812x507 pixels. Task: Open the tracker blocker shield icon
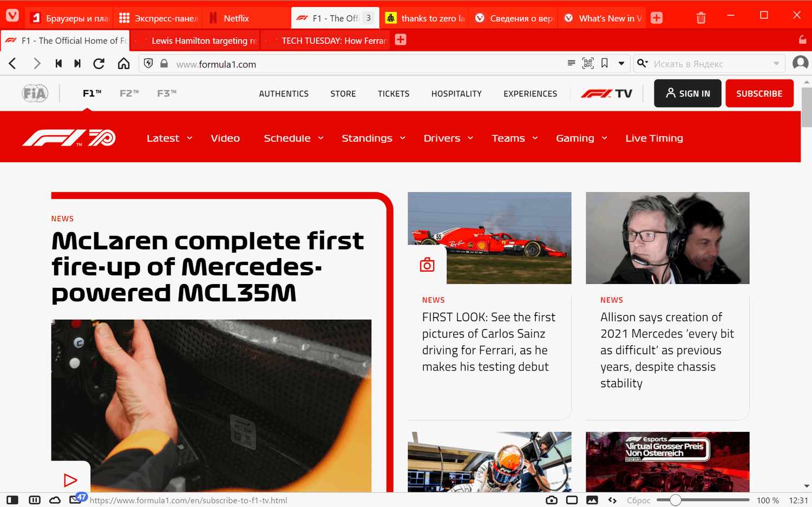coord(148,64)
